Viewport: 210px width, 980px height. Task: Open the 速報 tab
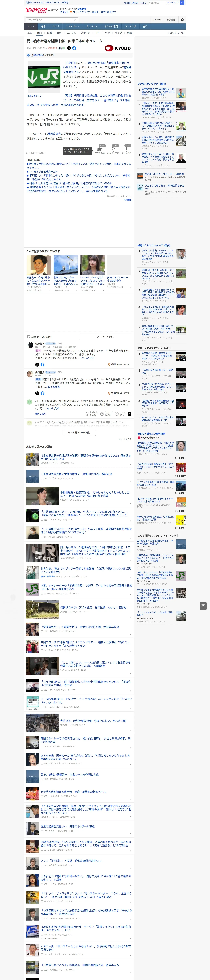click(x=43, y=27)
